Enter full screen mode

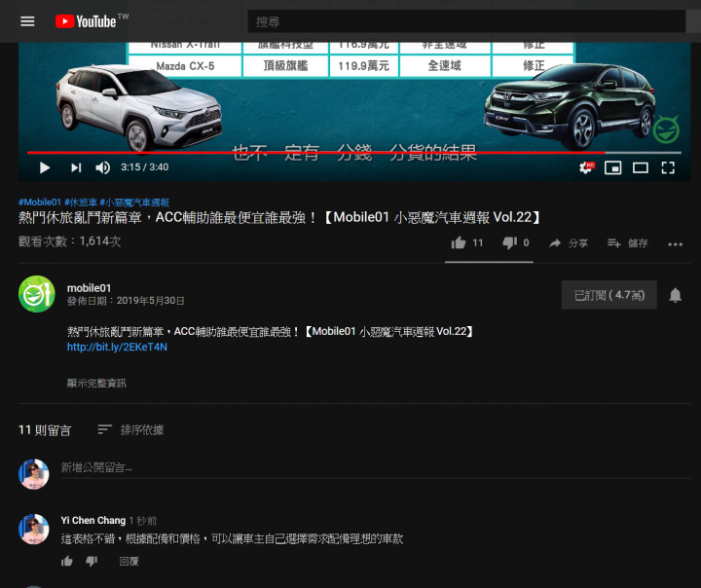(x=668, y=168)
